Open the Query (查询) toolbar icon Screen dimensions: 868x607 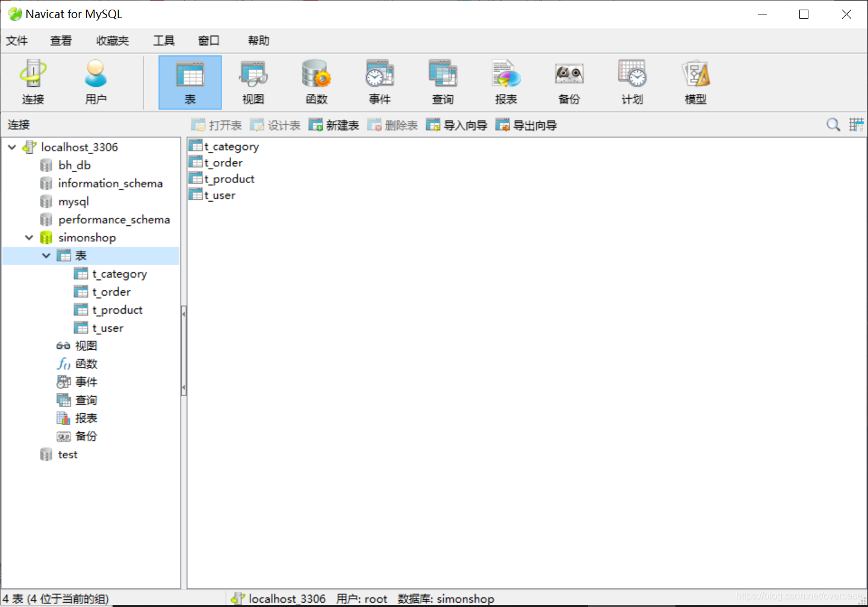(x=443, y=82)
